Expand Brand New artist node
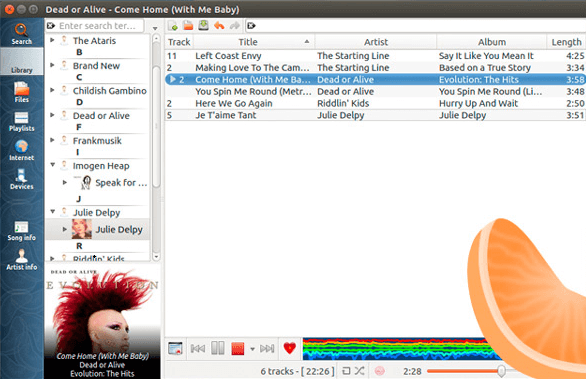 pos(52,65)
